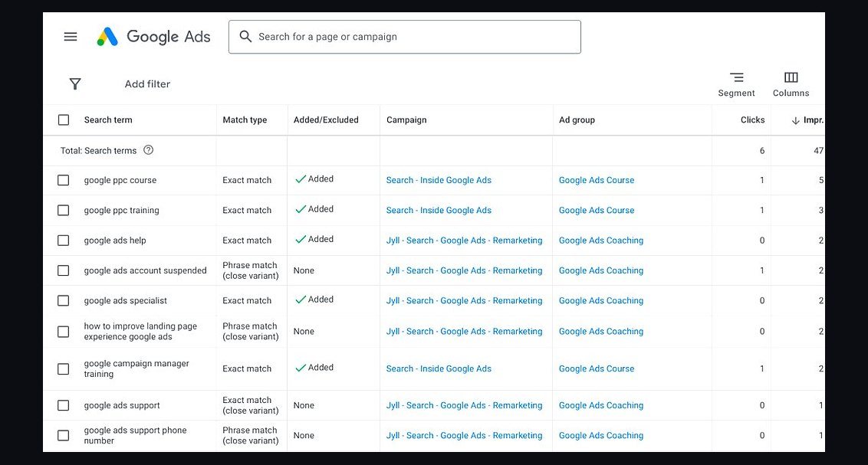Open campaign link in google ads specialist row

465,301
